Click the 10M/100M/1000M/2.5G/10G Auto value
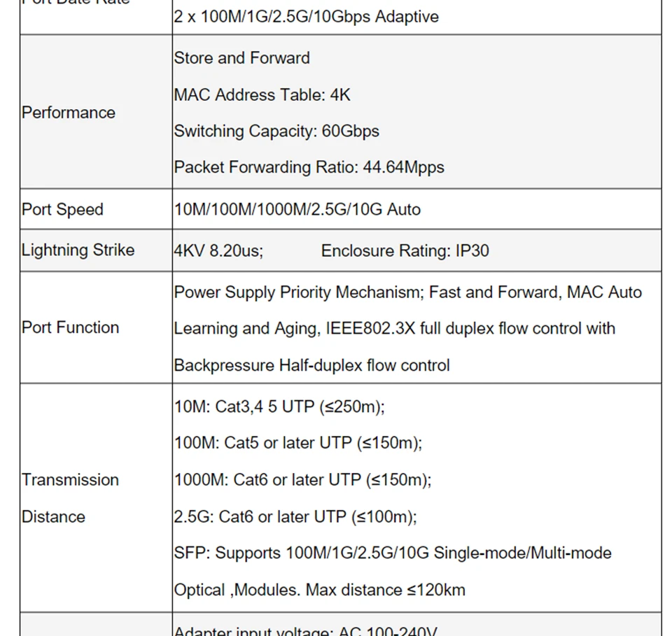Viewport: 672px width, 636px height. pyautogui.click(x=297, y=210)
